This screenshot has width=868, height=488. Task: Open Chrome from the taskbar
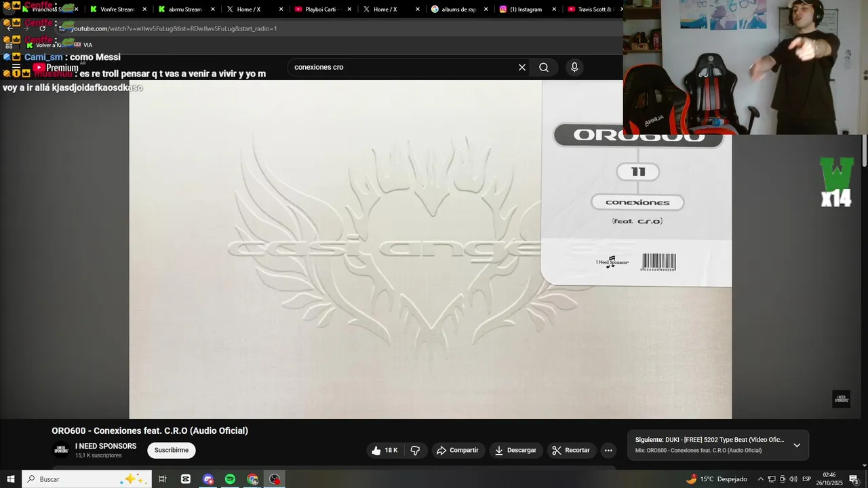click(252, 479)
